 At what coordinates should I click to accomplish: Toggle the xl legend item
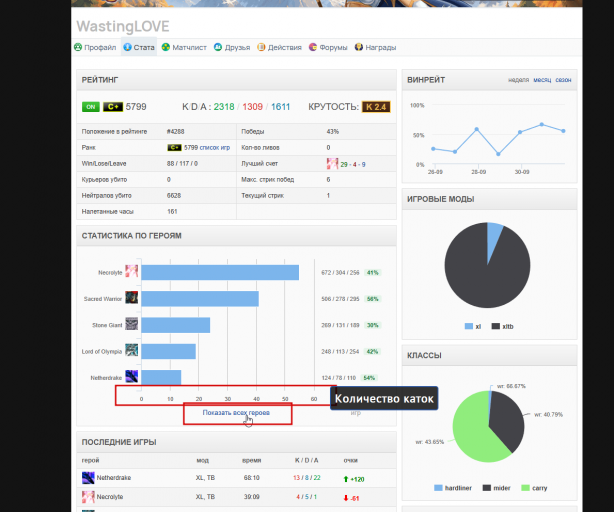tap(473, 326)
